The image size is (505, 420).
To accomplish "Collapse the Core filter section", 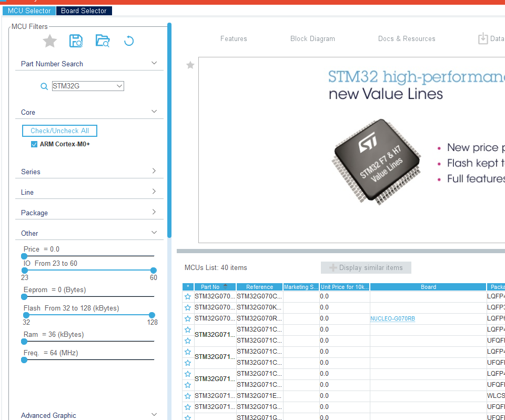I will coord(154,111).
